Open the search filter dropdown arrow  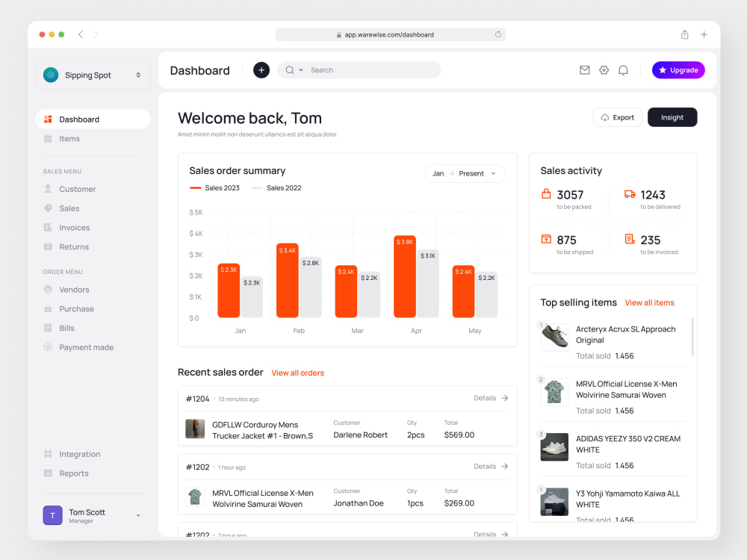[x=301, y=70]
